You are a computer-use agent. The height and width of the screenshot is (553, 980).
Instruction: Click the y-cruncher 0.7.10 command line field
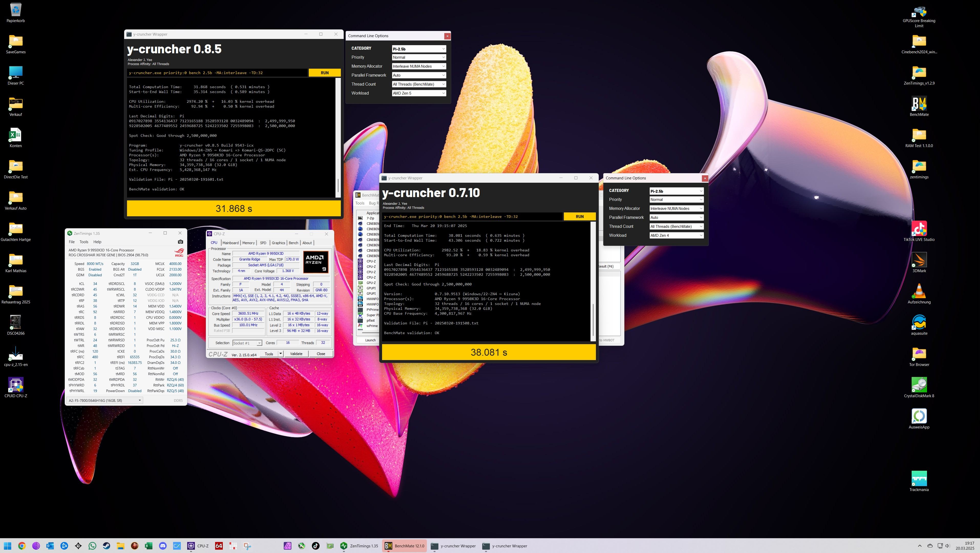point(472,217)
